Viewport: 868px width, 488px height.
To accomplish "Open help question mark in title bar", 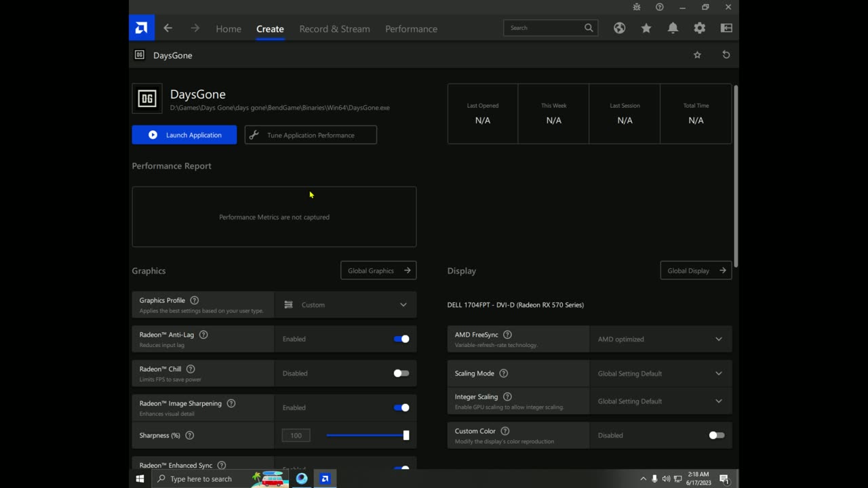I will (660, 7).
